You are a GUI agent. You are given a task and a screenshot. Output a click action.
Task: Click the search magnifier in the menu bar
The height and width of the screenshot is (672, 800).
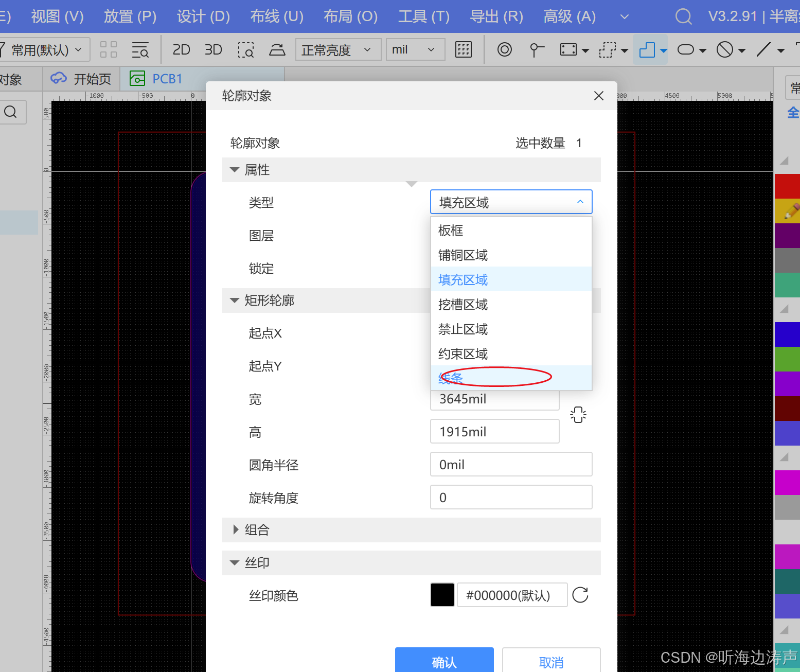click(x=683, y=16)
